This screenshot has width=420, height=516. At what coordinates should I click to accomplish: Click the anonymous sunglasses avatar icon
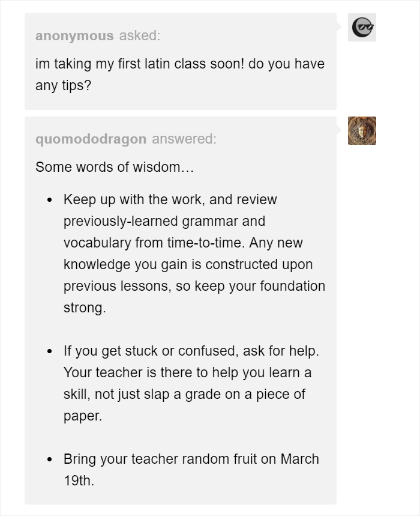[362, 27]
